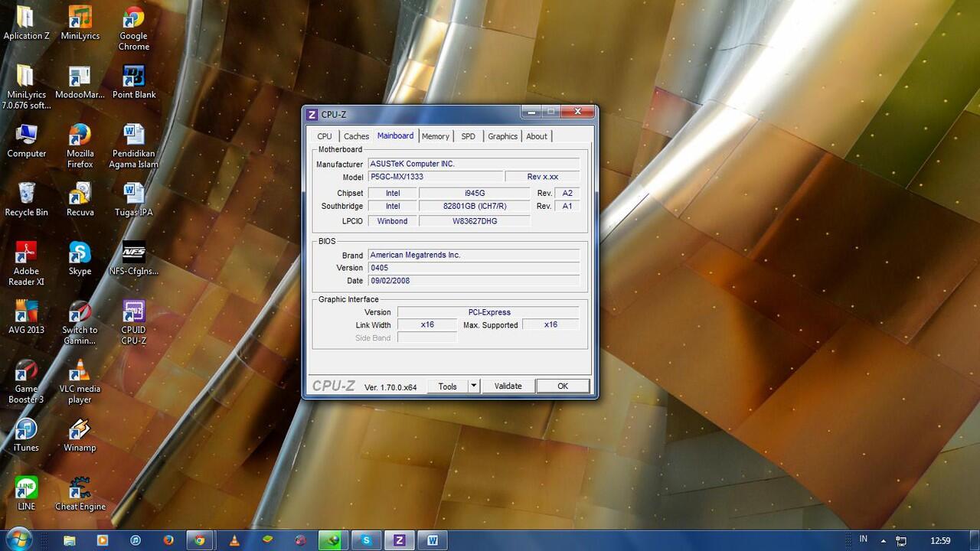980x551 pixels.
Task: Open the SPD tab
Action: 468,136
